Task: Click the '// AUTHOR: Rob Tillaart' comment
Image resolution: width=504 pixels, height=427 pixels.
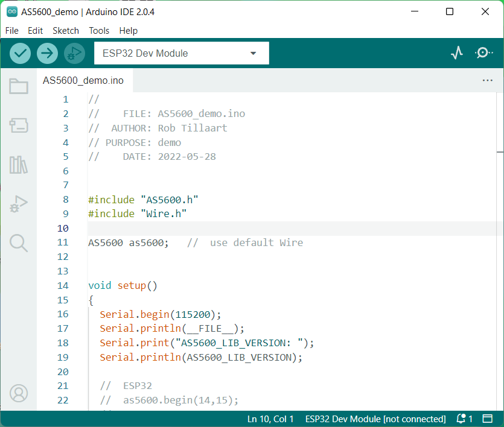Action: tap(158, 128)
